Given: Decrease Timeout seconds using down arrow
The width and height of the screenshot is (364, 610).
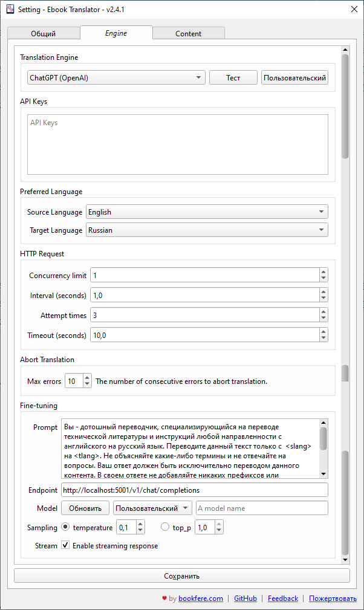Looking at the screenshot, I should pos(323,339).
